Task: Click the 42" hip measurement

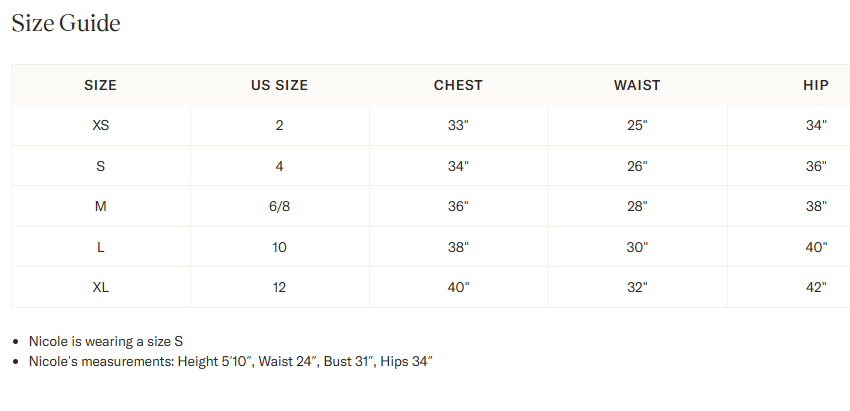Action: pyautogui.click(x=816, y=287)
